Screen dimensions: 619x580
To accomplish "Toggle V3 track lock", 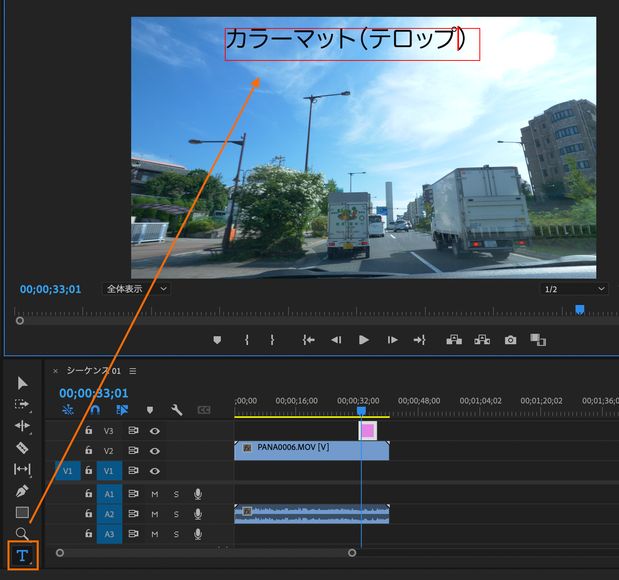I will [88, 430].
